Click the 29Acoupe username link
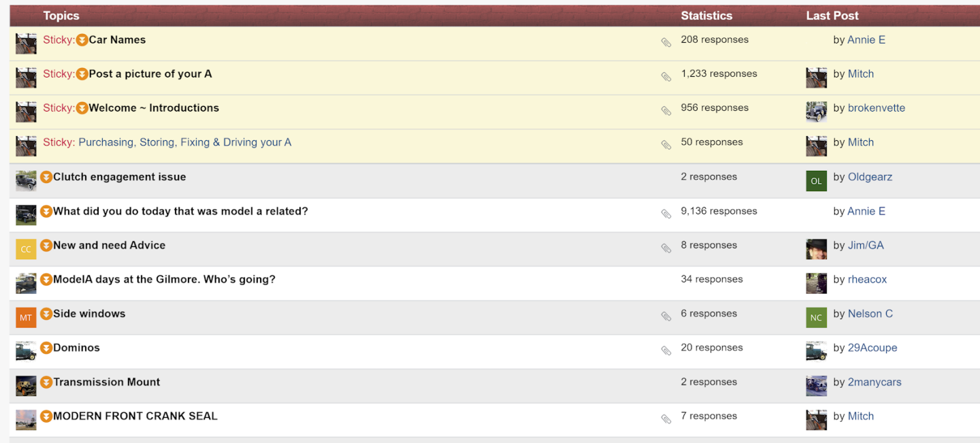 point(872,348)
